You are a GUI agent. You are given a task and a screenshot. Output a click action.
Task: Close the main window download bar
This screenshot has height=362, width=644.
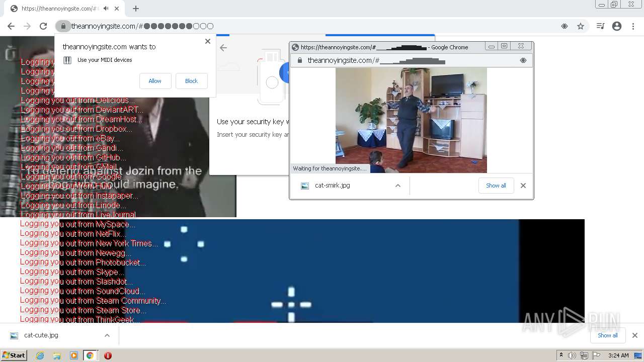pos(635,335)
